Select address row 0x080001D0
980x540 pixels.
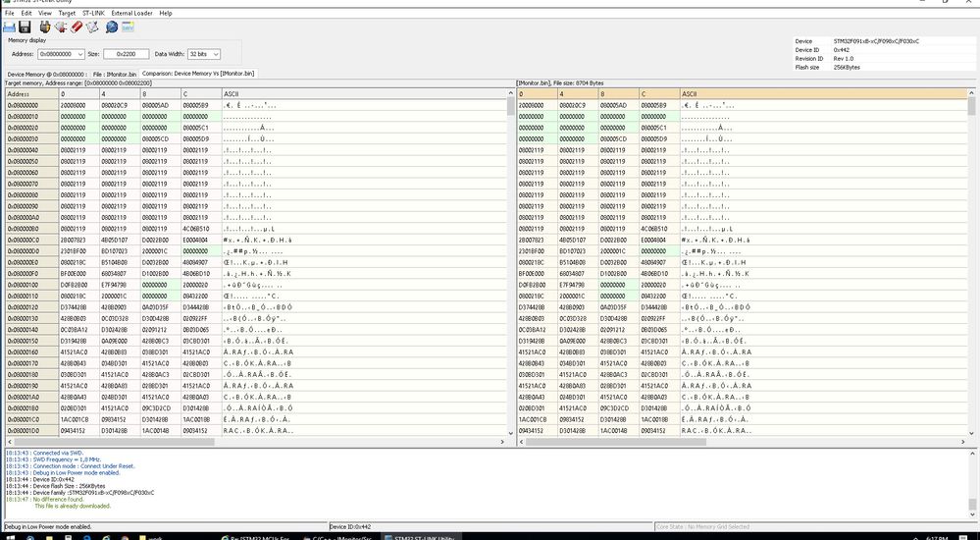[x=31, y=430]
